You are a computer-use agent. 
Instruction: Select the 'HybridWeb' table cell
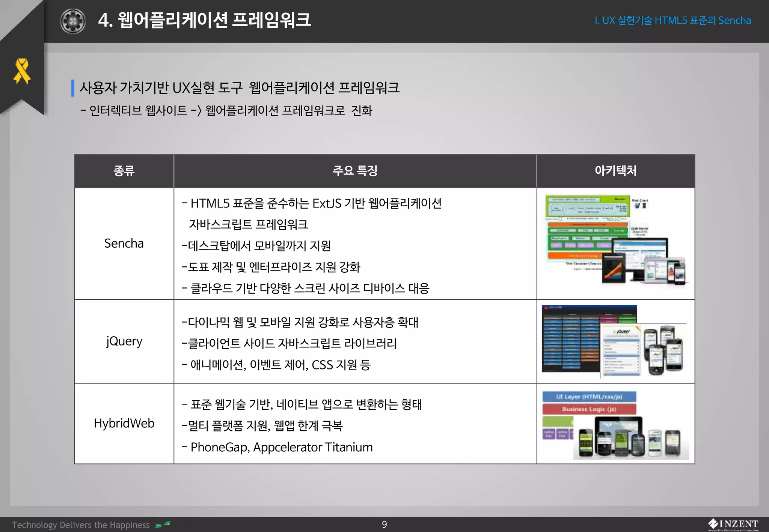coord(124,424)
